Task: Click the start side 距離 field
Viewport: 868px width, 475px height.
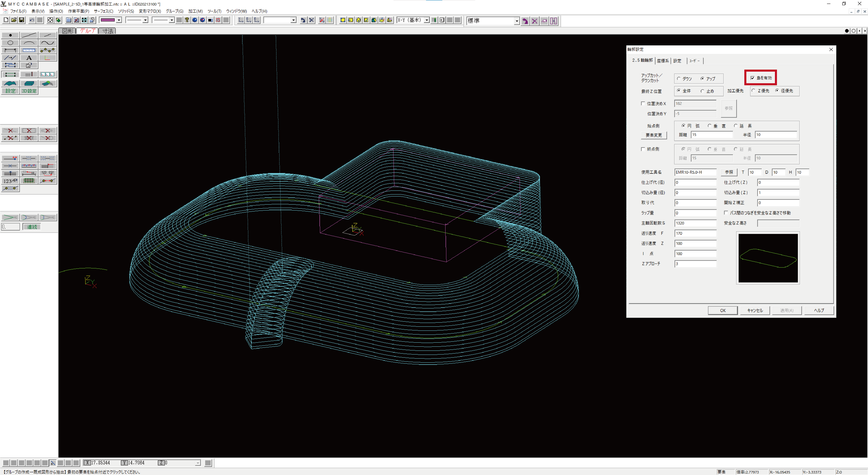Action: pos(712,135)
